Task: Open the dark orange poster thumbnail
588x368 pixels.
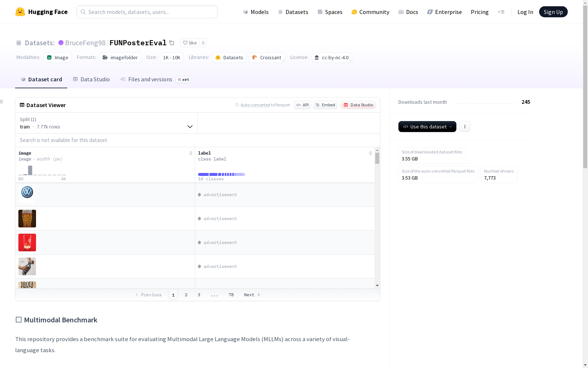Action: (x=27, y=219)
